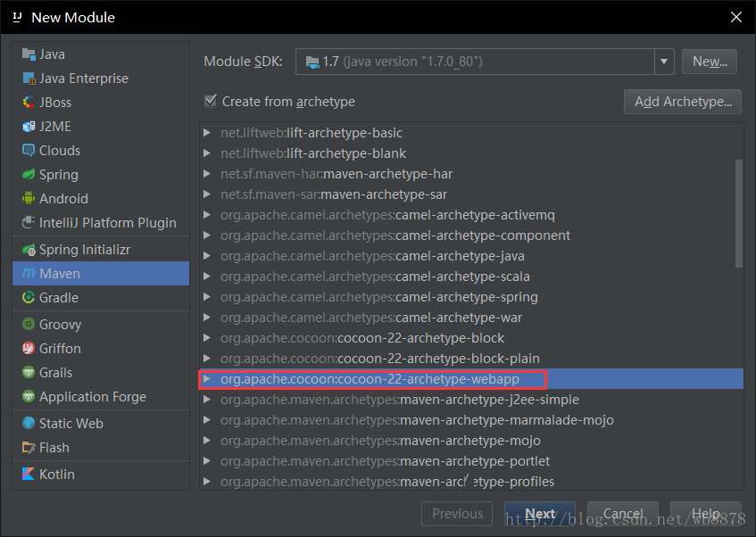This screenshot has width=756, height=537.
Task: Choose the Gradle icon in sidebar
Action: [x=29, y=297]
